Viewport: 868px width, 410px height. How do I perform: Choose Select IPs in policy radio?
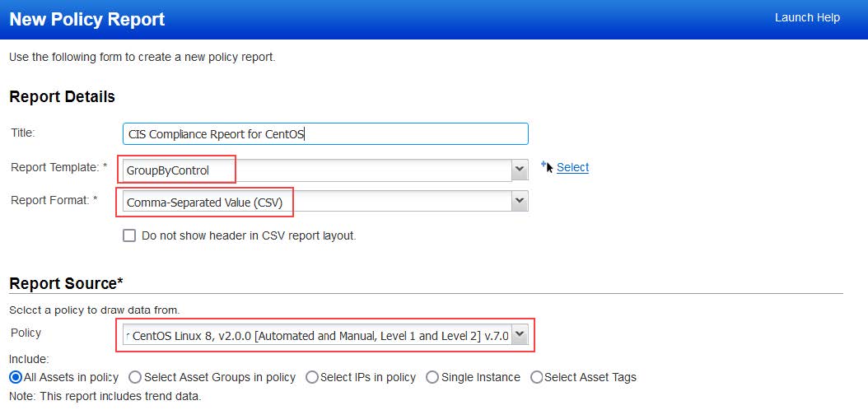click(x=311, y=377)
